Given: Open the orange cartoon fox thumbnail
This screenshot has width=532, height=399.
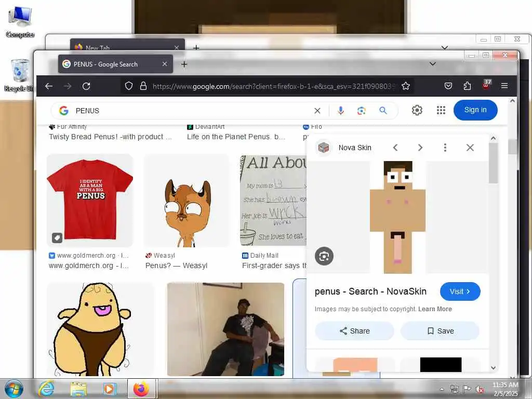Looking at the screenshot, I should click(x=187, y=201).
